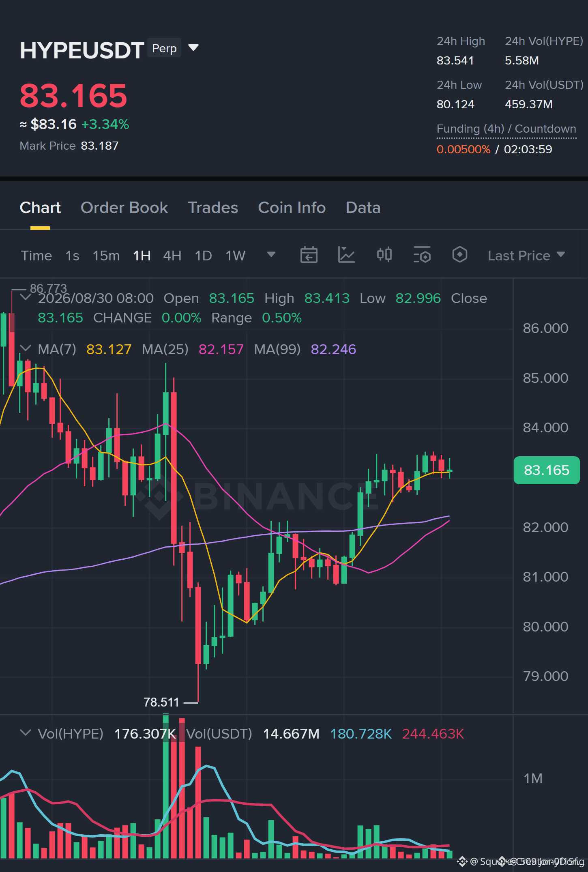Tap the funding rate 0.00500%
The height and width of the screenshot is (872, 588).
pyautogui.click(x=464, y=149)
